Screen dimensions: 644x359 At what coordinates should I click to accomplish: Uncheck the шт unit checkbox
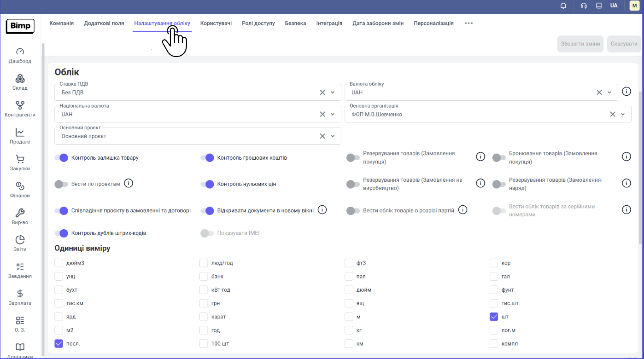tap(494, 317)
